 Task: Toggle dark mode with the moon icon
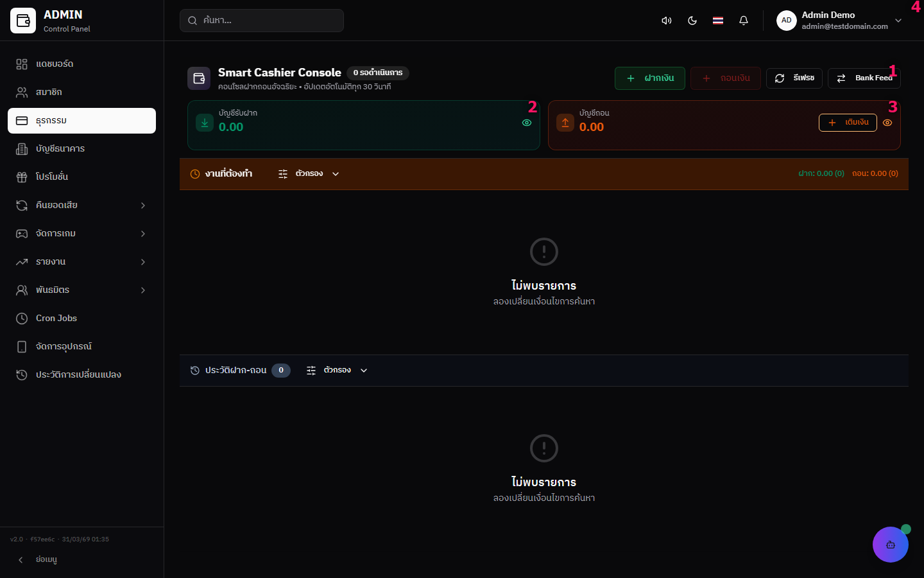[x=692, y=21]
